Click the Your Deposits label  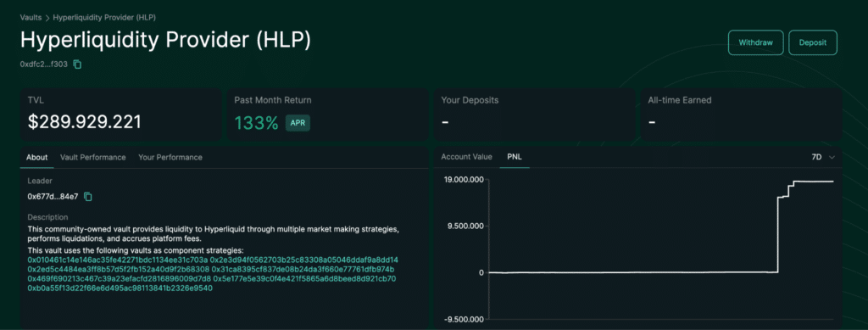click(470, 100)
